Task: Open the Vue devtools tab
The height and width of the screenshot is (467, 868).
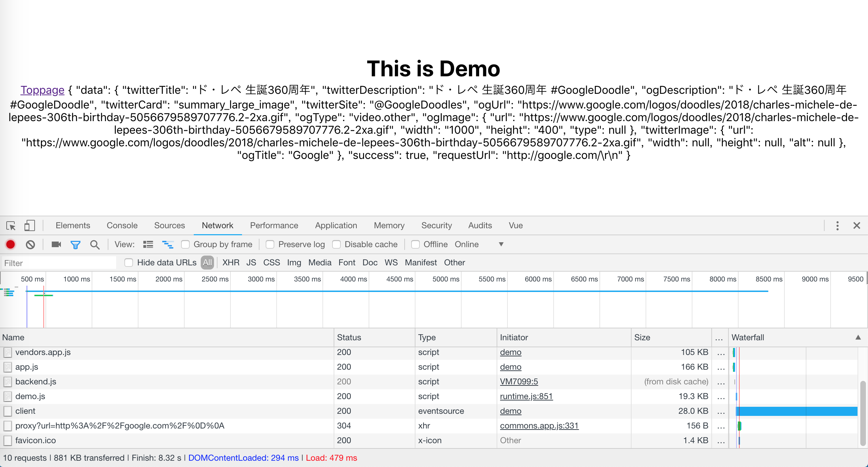Action: [516, 225]
